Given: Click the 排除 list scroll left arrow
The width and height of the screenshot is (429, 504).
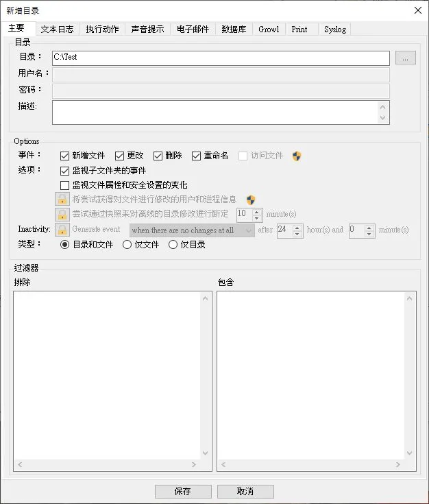Looking at the screenshot, I should point(20,464).
